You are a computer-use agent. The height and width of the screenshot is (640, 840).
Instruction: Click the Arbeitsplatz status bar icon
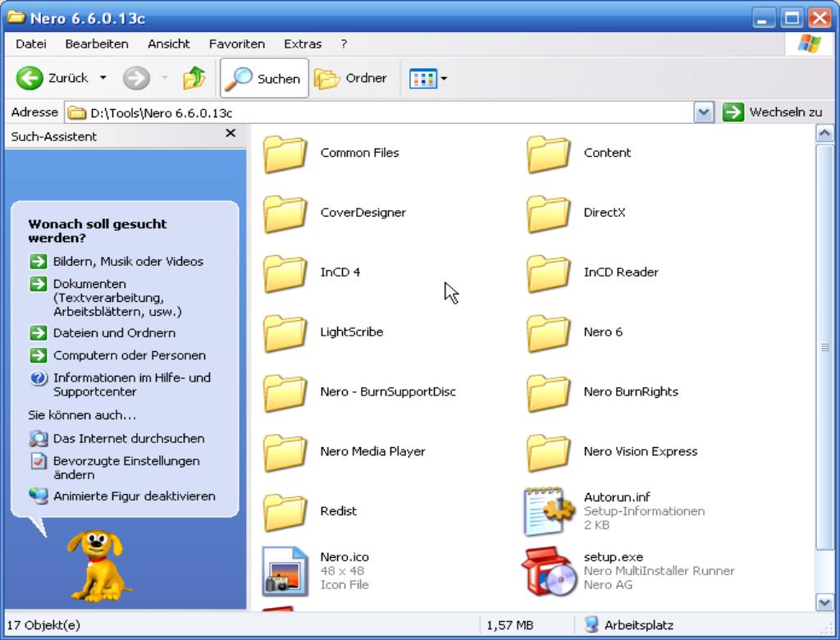click(591, 624)
